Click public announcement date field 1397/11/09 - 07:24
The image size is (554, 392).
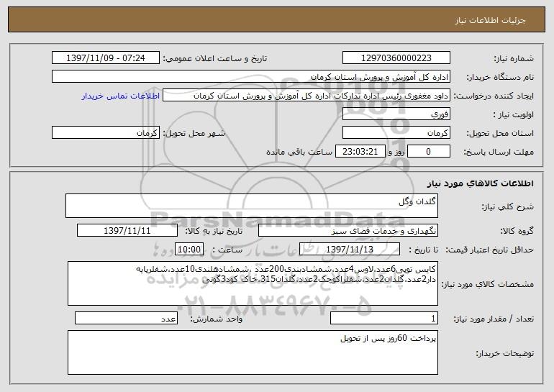tap(105, 58)
